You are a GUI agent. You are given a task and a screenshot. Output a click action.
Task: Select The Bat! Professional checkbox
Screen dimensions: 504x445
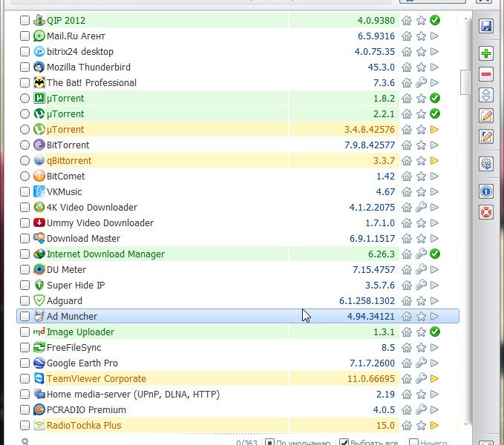click(x=24, y=82)
